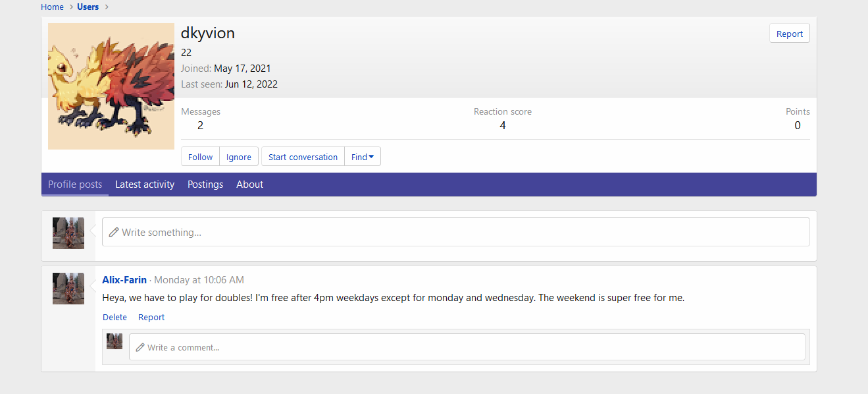Image resolution: width=868 pixels, height=394 pixels.
Task: Open dkyvion's large avatar image
Action: [x=111, y=86]
